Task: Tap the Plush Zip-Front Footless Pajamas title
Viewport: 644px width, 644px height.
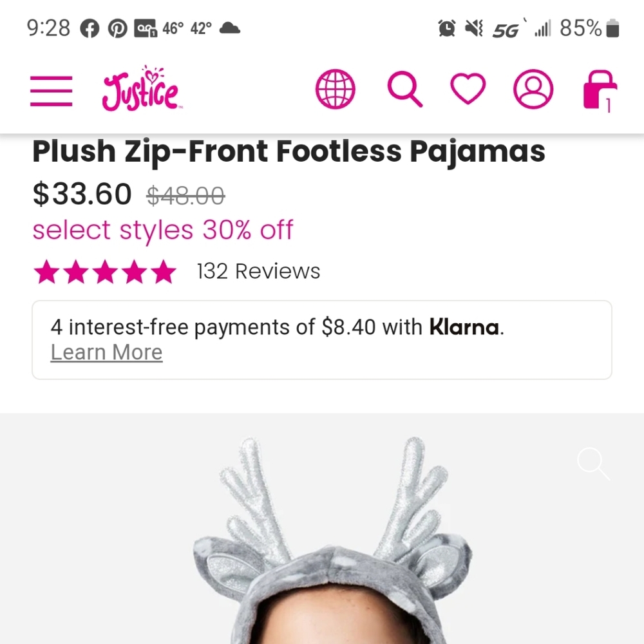Action: (x=289, y=151)
